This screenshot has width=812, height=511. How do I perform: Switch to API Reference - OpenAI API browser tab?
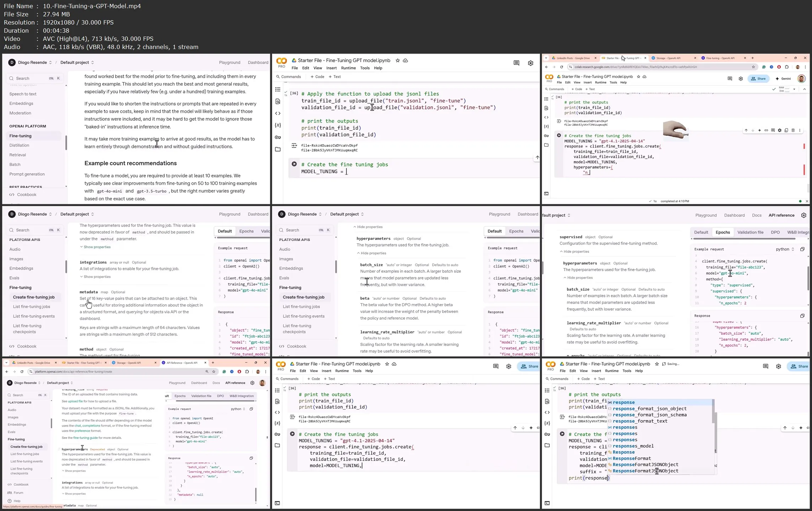tap(184, 363)
